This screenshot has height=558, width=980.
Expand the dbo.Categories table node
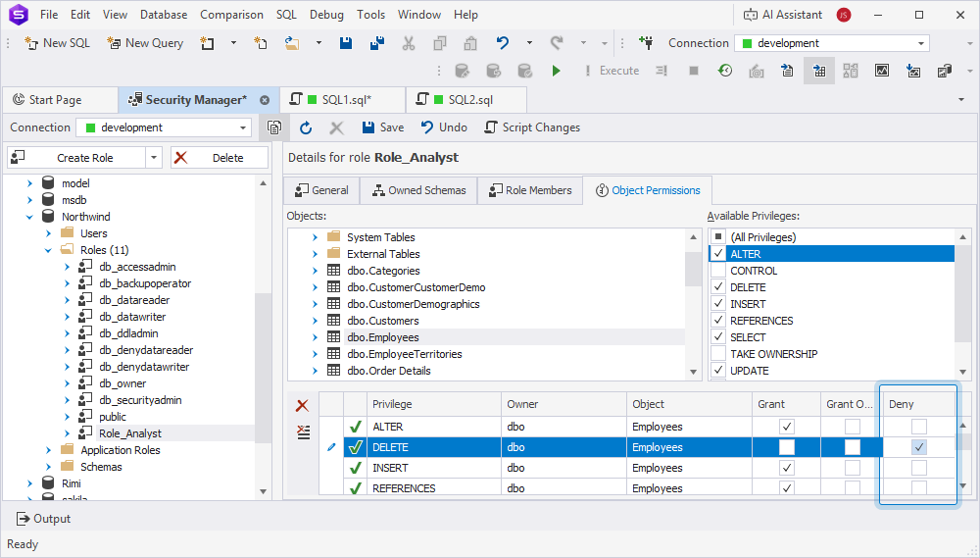pos(315,271)
